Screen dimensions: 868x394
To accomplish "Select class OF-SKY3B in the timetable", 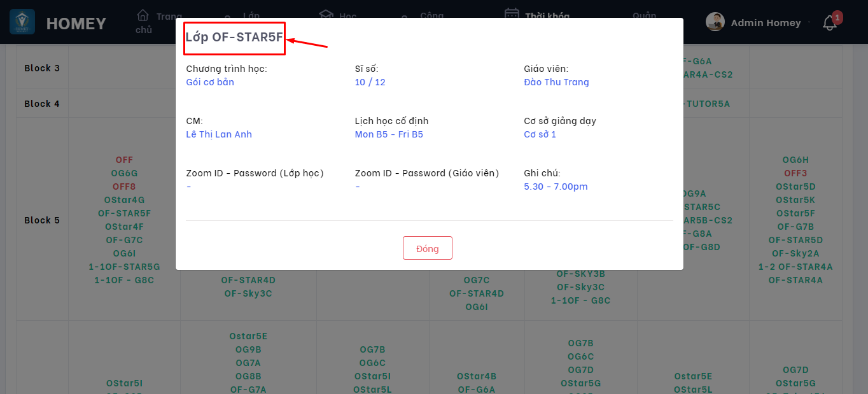I will 580,274.
